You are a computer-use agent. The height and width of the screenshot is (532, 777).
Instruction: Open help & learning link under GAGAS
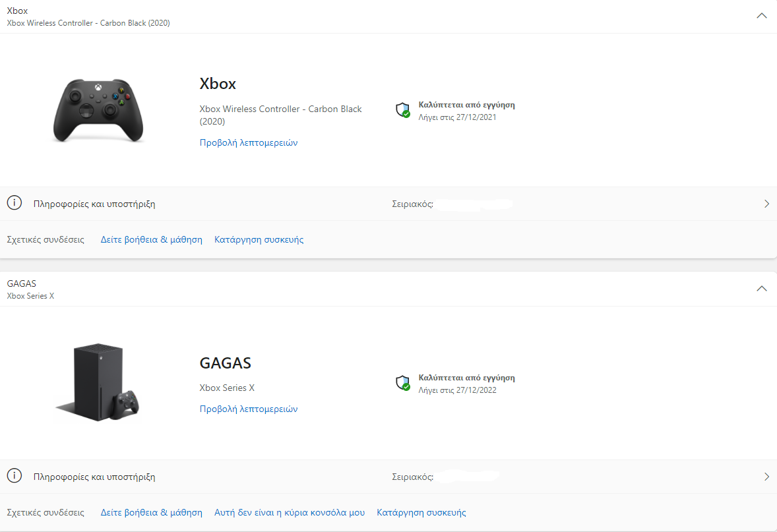pos(151,513)
